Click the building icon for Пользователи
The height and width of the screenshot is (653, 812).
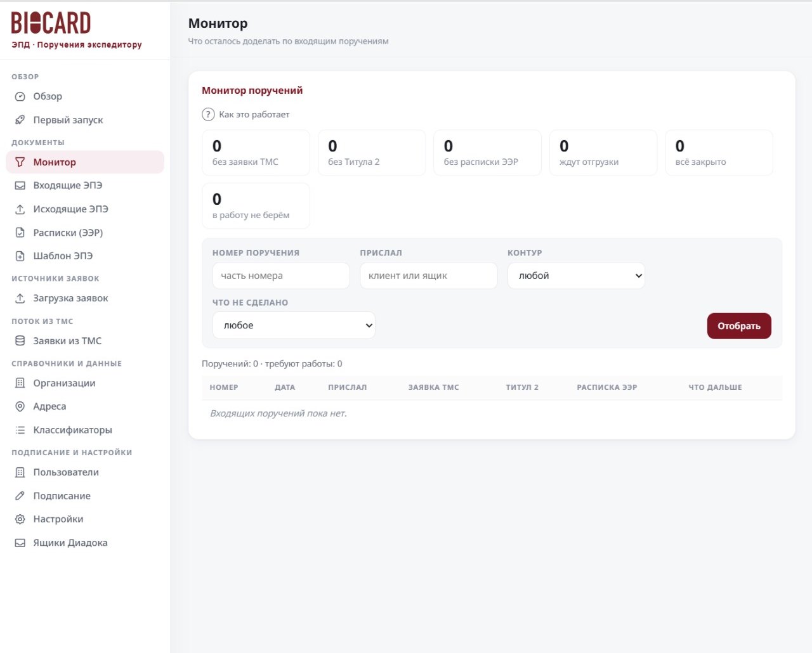(x=20, y=472)
